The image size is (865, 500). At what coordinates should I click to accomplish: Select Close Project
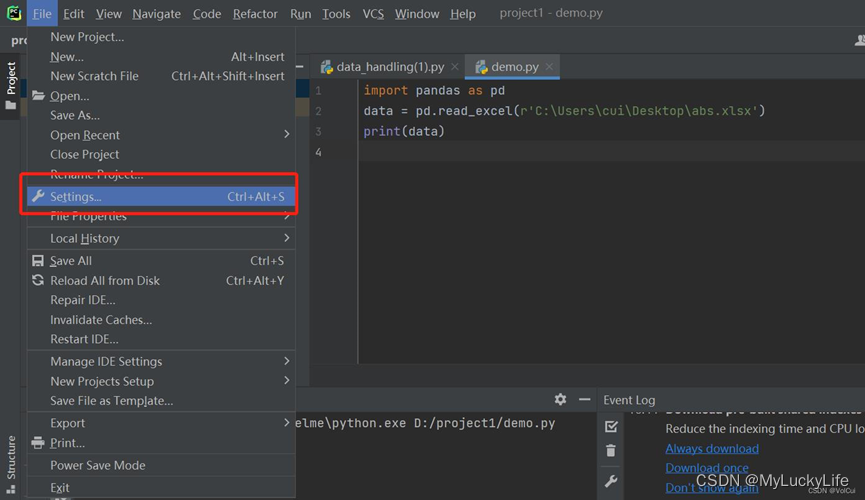[x=161, y=155]
